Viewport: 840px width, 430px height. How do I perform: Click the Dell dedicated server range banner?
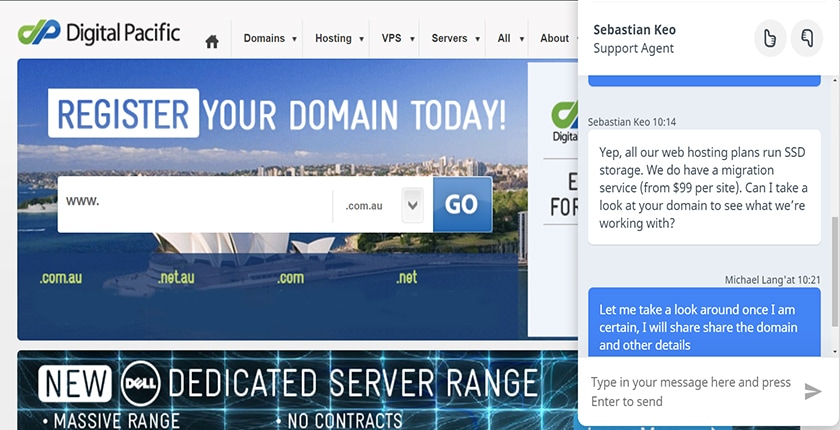[297, 390]
